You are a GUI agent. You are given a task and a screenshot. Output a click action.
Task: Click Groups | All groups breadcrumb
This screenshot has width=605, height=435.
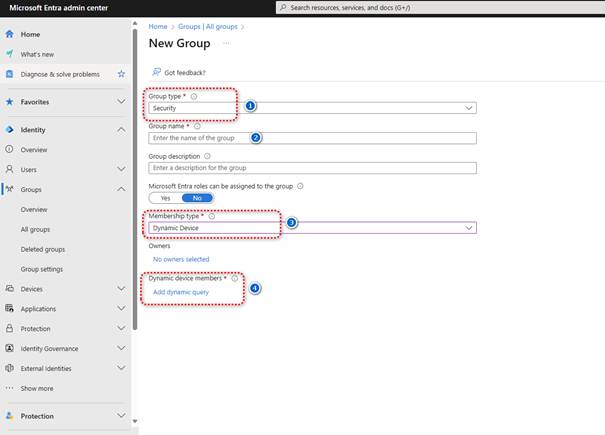click(208, 26)
